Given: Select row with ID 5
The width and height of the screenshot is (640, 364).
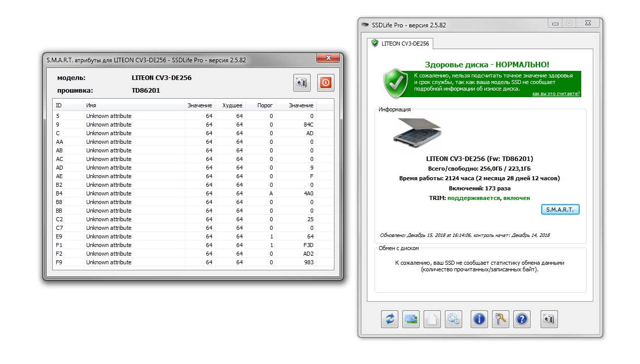Looking at the screenshot, I should click(x=193, y=116).
